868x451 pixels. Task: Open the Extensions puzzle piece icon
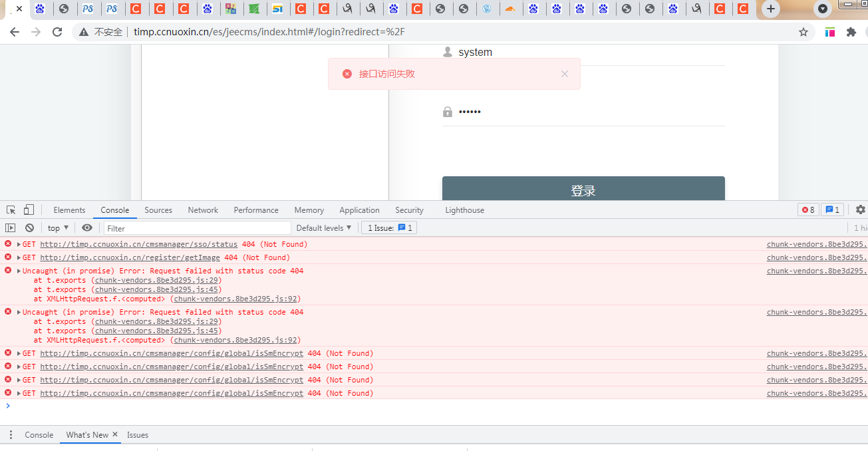[x=851, y=32]
